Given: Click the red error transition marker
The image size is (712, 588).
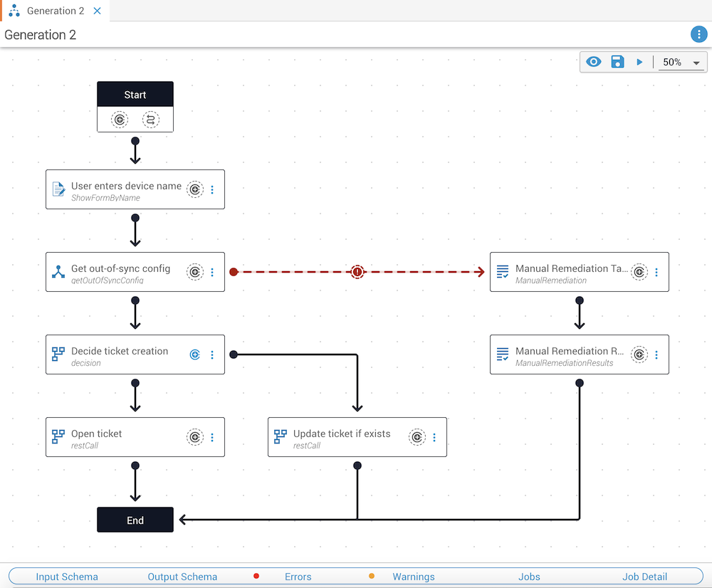Looking at the screenshot, I should point(357,272).
